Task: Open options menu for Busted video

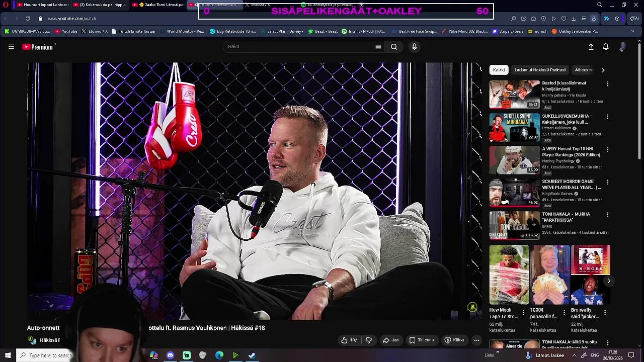Action: (608, 84)
